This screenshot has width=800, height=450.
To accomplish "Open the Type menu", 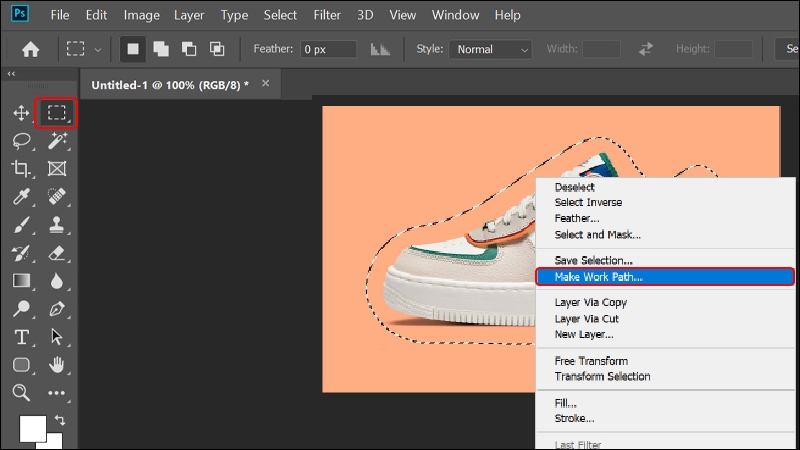I will pyautogui.click(x=234, y=15).
